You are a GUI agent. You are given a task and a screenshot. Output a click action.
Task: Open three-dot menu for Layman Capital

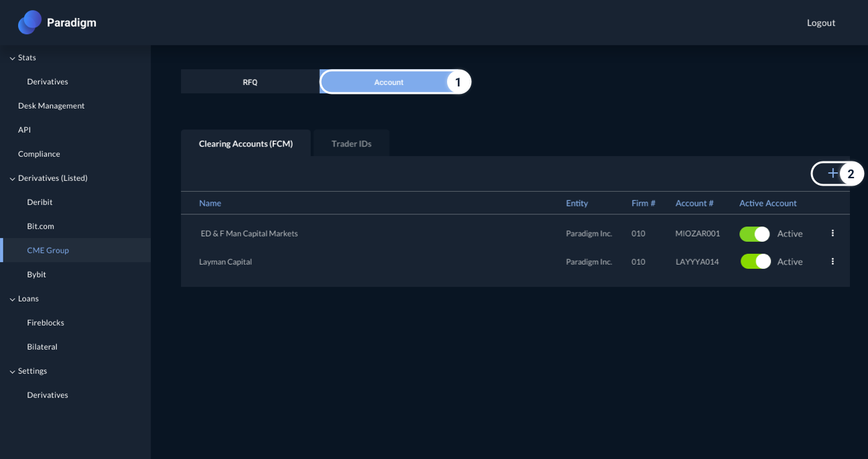pos(832,261)
